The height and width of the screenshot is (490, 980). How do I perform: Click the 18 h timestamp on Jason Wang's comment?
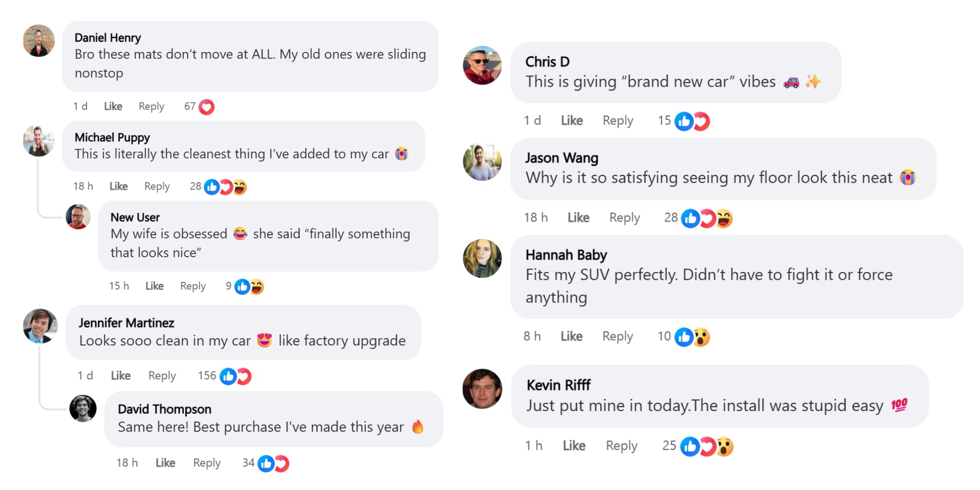[536, 218]
